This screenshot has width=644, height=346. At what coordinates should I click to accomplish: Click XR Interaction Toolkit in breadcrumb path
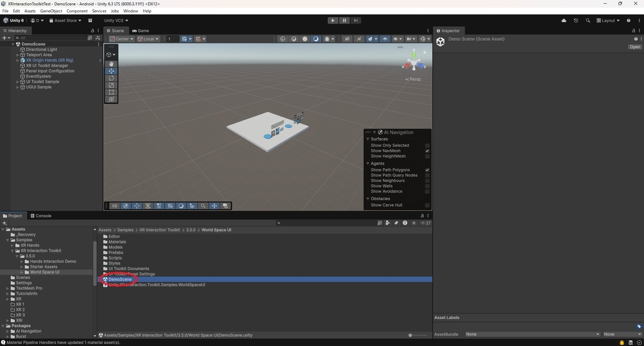tap(159, 230)
